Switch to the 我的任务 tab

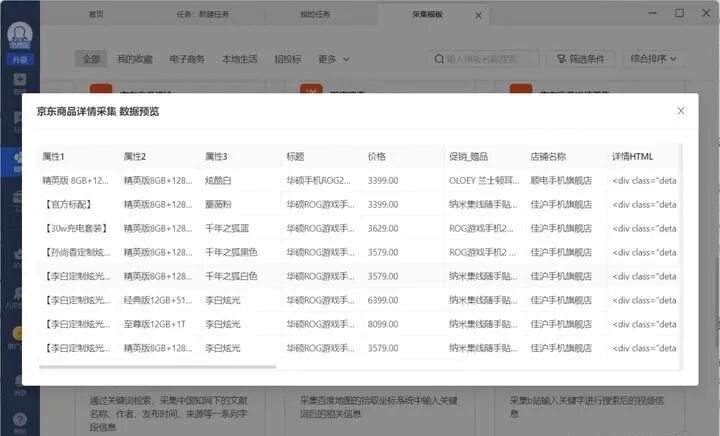tap(315, 14)
